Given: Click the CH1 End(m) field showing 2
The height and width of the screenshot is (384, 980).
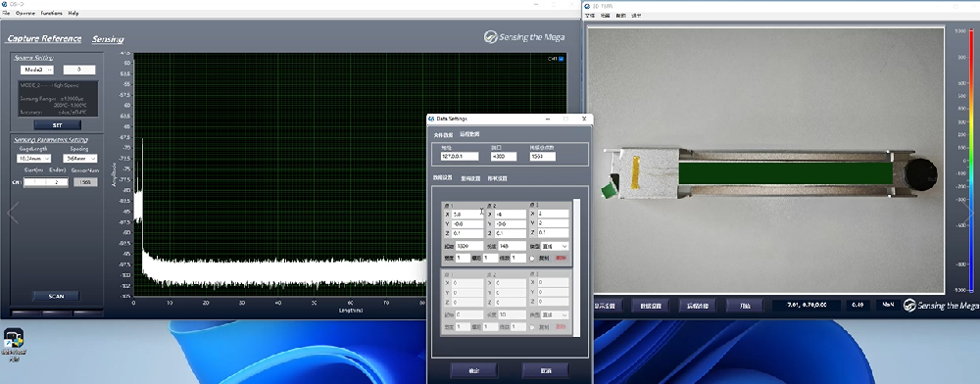Looking at the screenshot, I should (x=57, y=182).
